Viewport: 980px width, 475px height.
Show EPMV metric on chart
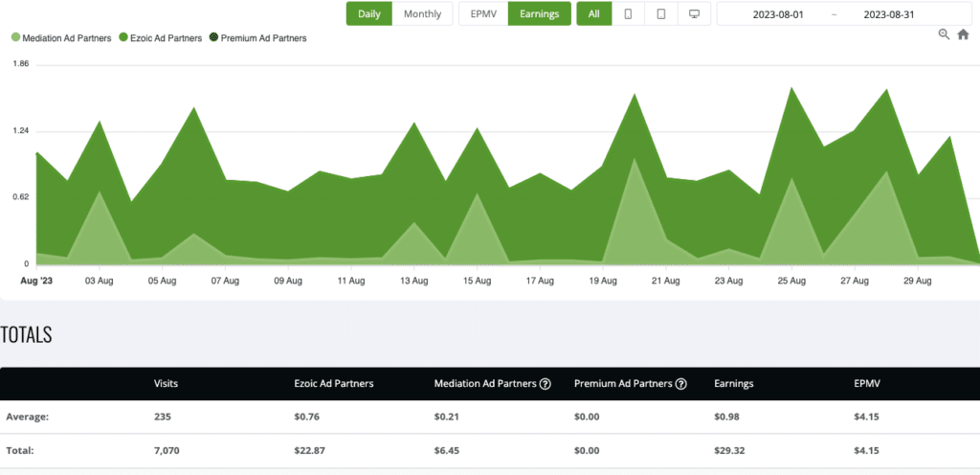pyautogui.click(x=483, y=13)
